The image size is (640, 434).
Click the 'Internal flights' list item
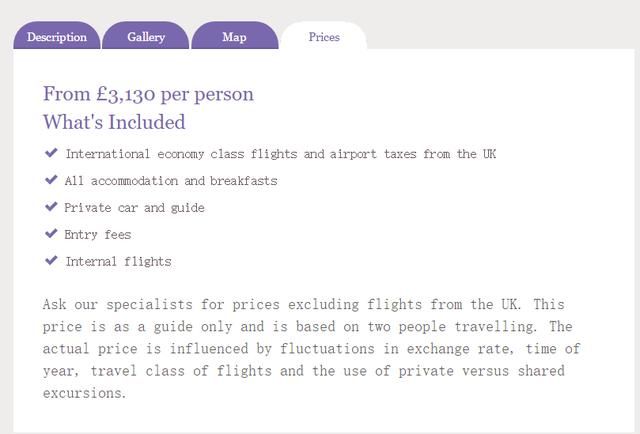pyautogui.click(x=118, y=262)
